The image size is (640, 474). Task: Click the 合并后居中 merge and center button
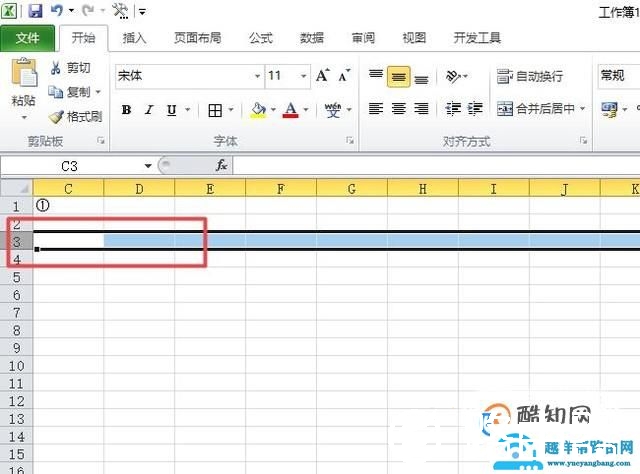[x=536, y=109]
